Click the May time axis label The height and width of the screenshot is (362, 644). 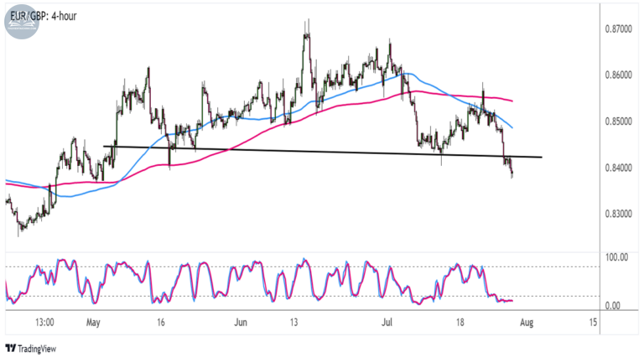click(x=93, y=323)
